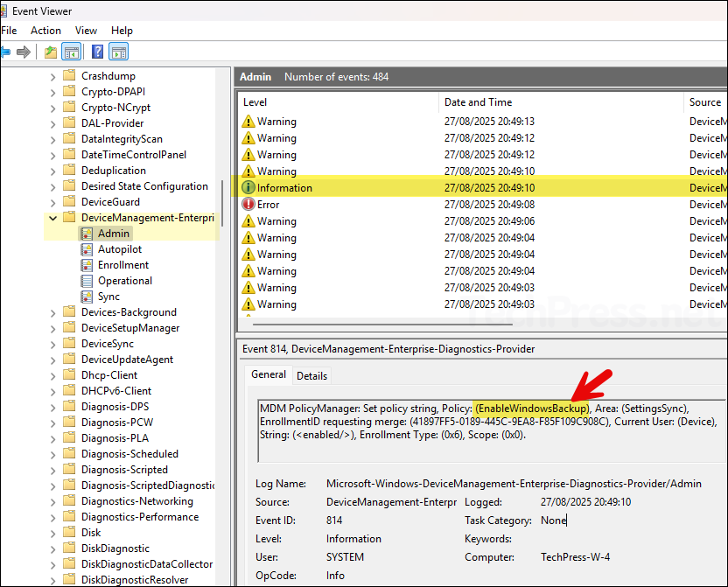Expand the Crypto-NCrypt node

point(52,108)
